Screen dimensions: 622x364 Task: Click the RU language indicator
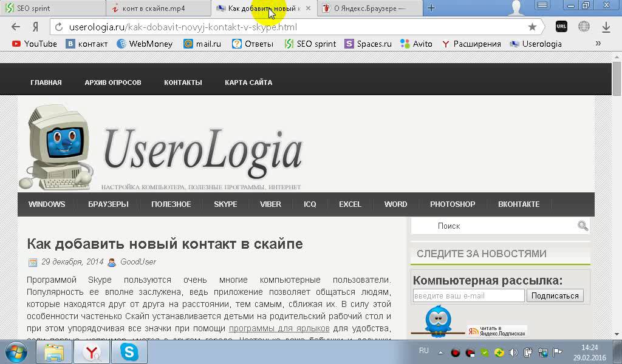pyautogui.click(x=423, y=351)
